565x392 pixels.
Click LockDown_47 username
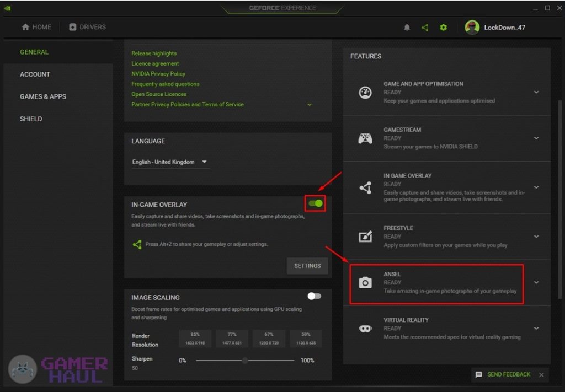(x=504, y=28)
